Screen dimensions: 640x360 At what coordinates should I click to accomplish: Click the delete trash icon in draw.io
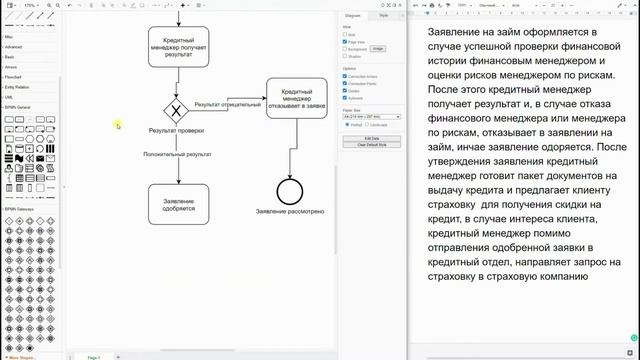(91, 5)
